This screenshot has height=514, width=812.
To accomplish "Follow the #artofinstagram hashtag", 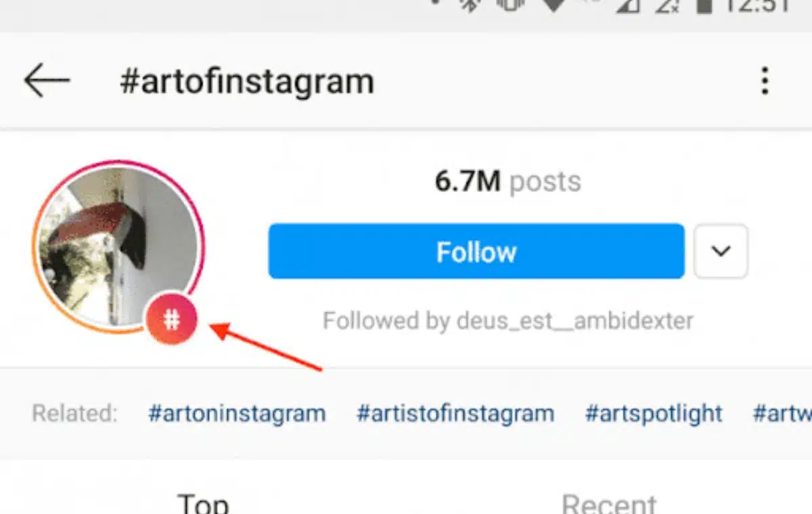I will (476, 252).
